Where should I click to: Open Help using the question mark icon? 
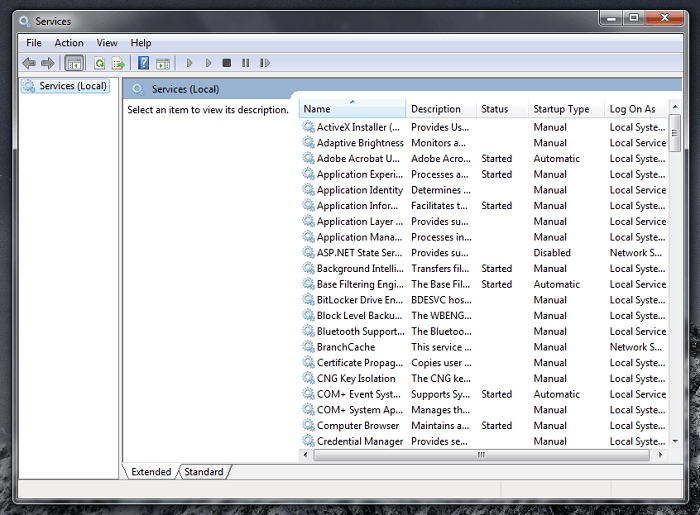[x=143, y=63]
